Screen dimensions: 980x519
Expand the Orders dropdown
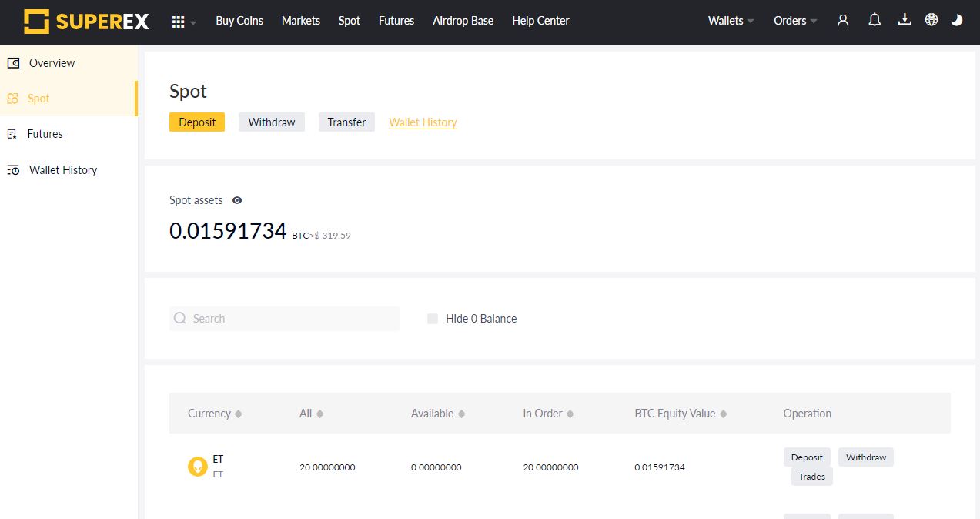click(x=795, y=21)
